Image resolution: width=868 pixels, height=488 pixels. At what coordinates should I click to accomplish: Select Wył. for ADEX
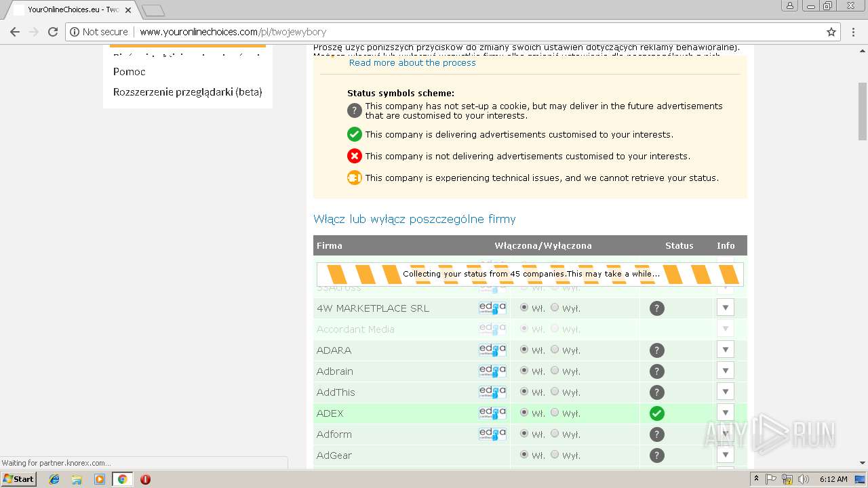(x=555, y=413)
